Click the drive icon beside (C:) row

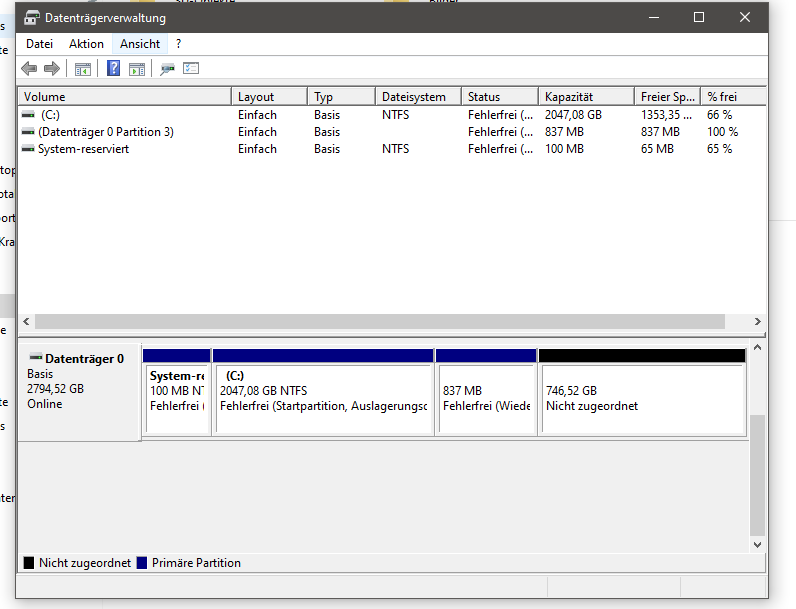28,115
